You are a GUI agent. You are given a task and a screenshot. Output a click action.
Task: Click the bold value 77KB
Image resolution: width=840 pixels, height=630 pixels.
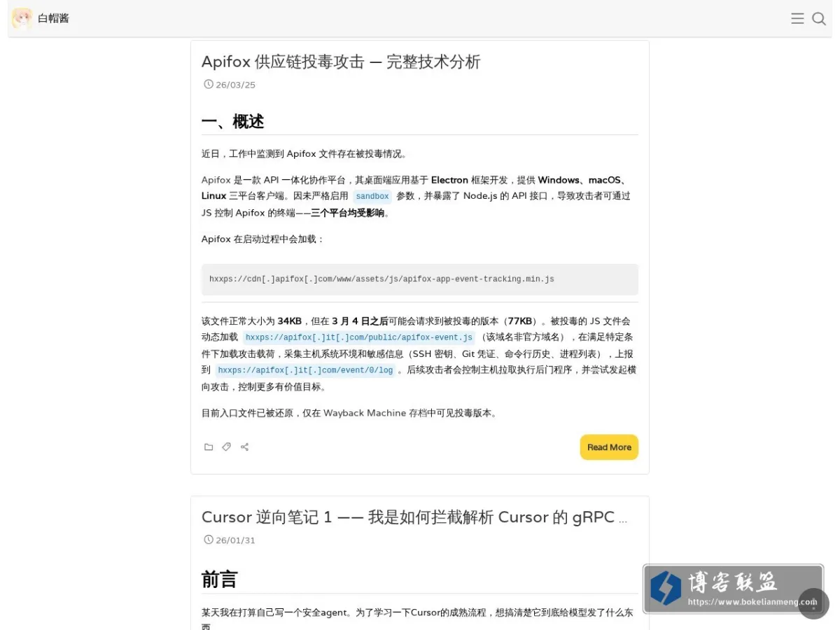click(520, 321)
